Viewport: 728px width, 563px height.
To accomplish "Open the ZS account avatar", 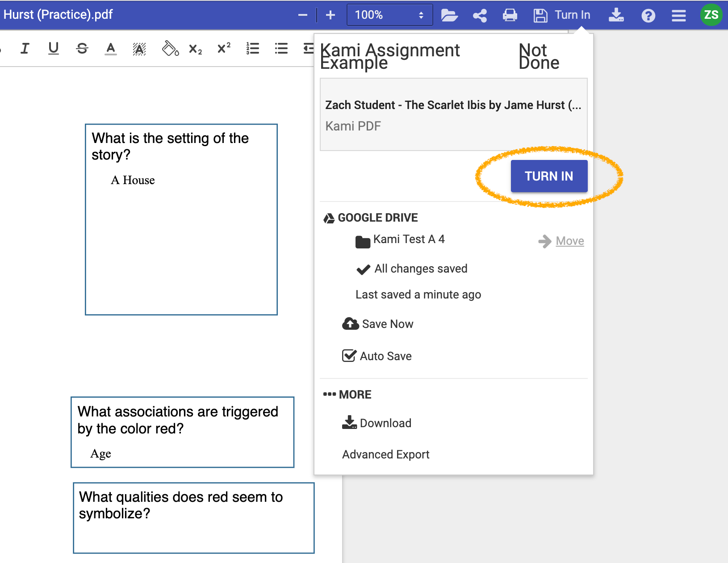I will tap(711, 15).
